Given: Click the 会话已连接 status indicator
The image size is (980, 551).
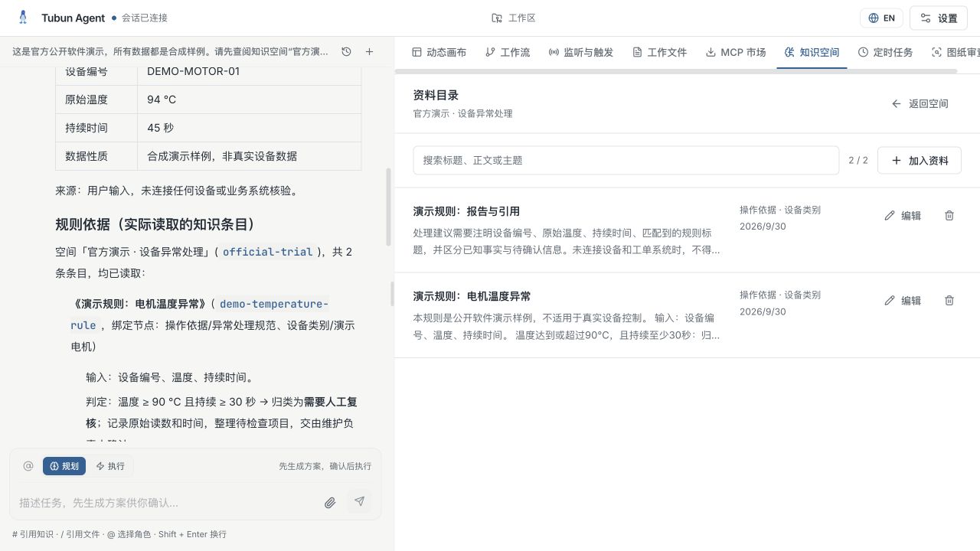Looking at the screenshot, I should (x=139, y=18).
